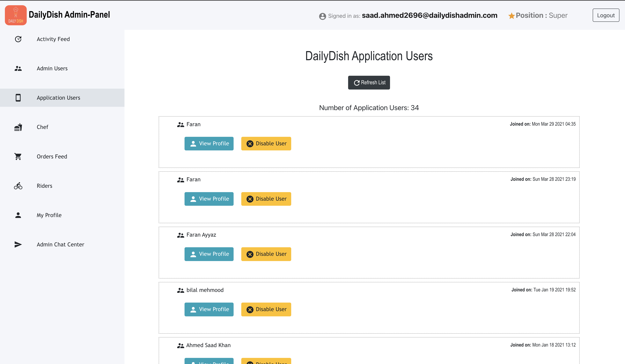Click the My Profile person icon
Image resolution: width=625 pixels, height=364 pixels.
click(x=18, y=215)
